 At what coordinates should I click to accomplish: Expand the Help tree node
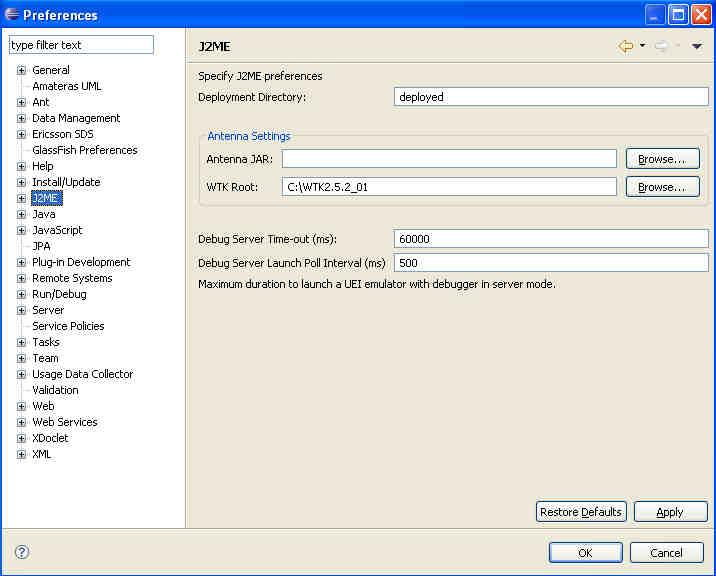point(21,166)
